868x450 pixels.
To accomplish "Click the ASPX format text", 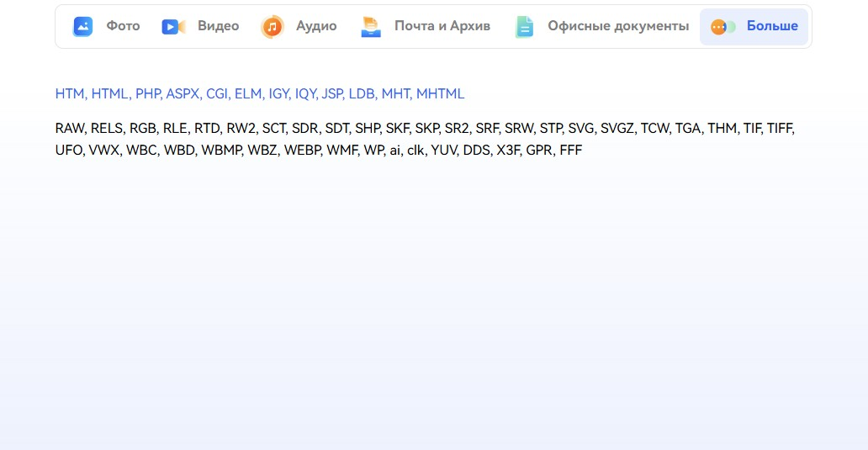I will [x=183, y=94].
